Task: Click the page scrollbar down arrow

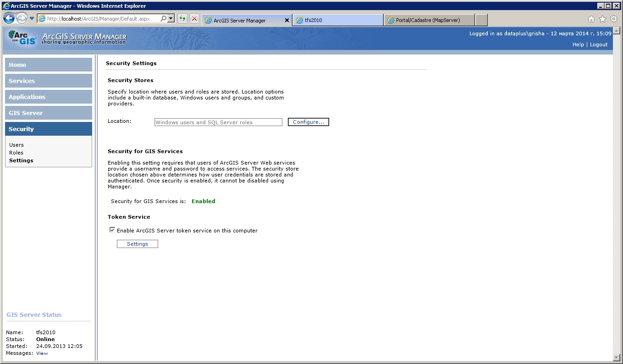Action: (617, 357)
